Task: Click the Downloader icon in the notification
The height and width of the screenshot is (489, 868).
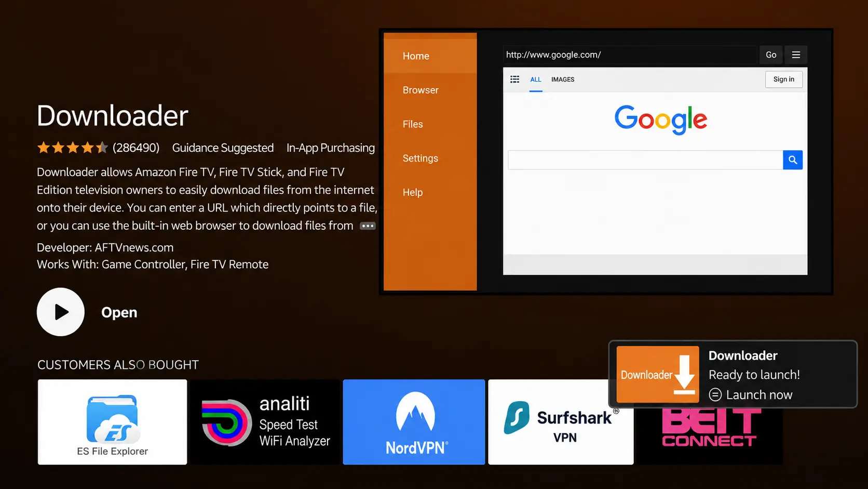Action: tap(658, 374)
